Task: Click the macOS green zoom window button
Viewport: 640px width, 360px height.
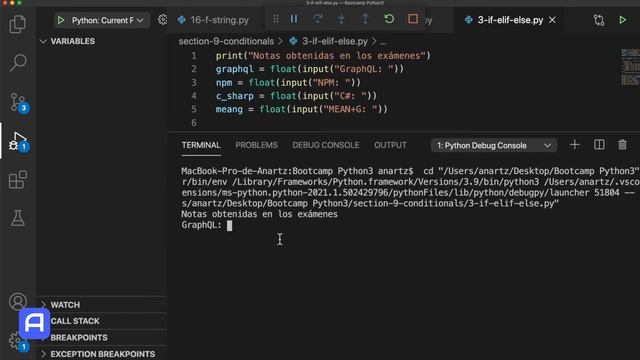Action: 19,2
